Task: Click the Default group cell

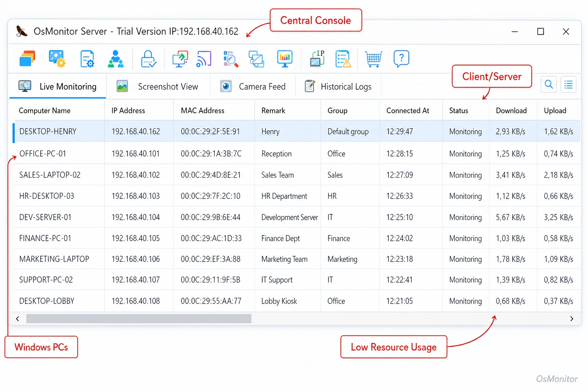Action: (348, 131)
